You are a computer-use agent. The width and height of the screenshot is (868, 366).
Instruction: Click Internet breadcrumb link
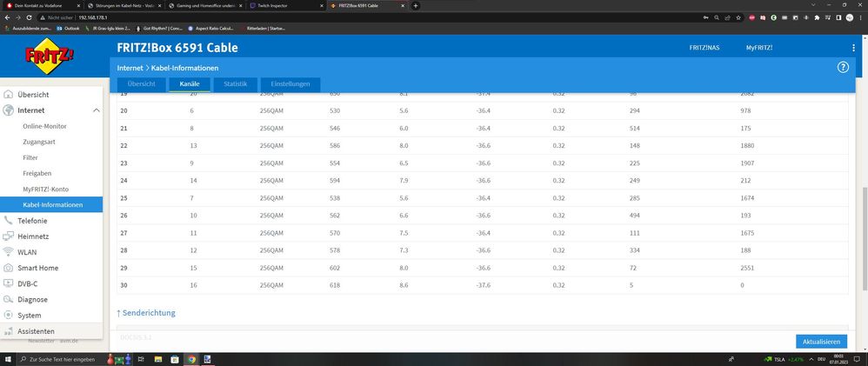[130, 68]
